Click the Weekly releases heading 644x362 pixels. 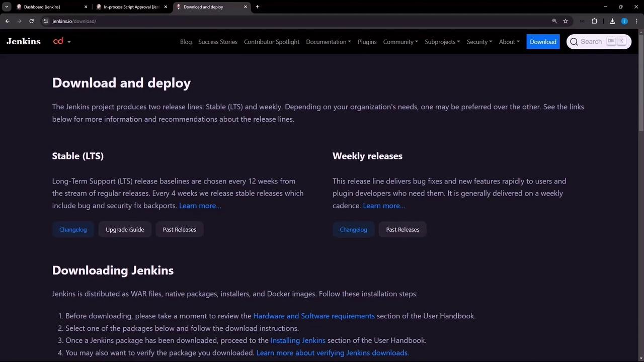[367, 156]
